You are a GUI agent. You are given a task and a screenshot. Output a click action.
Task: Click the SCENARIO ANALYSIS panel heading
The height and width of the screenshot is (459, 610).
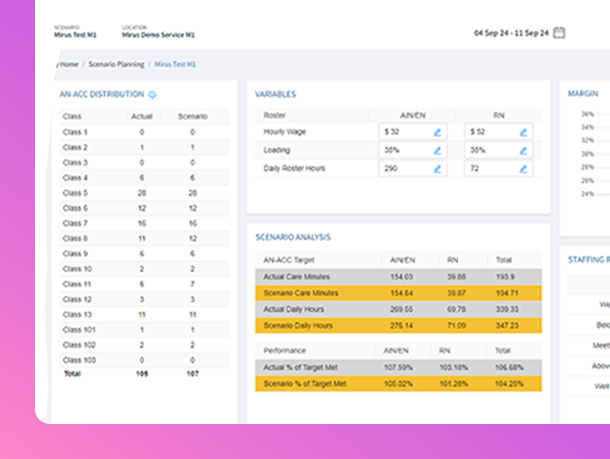click(293, 237)
